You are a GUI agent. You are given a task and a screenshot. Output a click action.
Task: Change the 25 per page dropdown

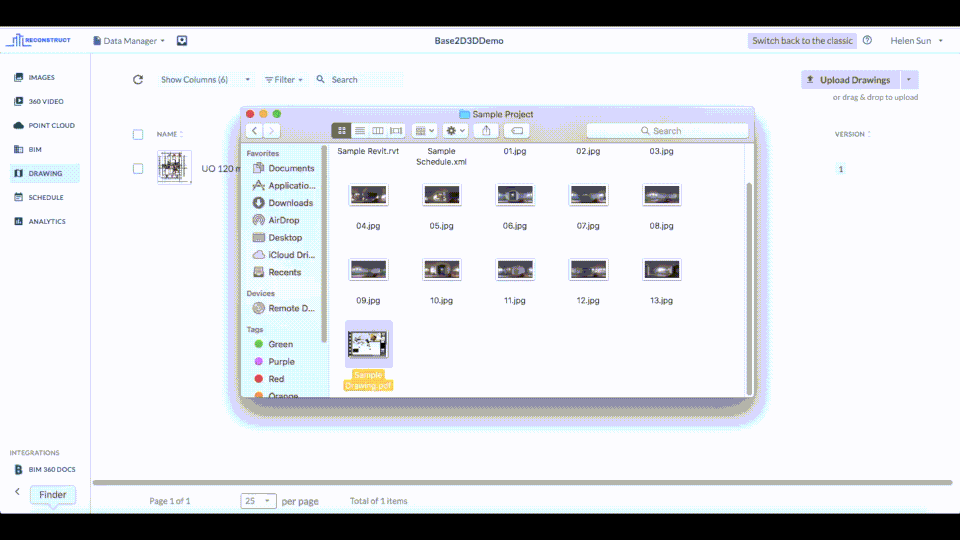coord(258,501)
